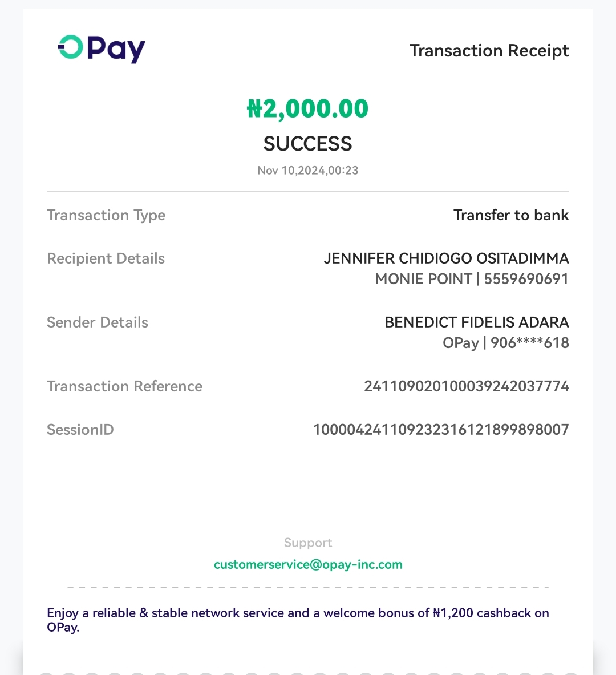Click the SessionID number value
616x675 pixels.
[x=441, y=430]
